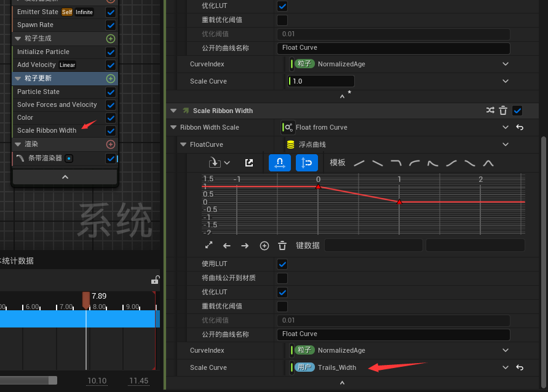Delete the Scale Ribbon Width module

503,111
